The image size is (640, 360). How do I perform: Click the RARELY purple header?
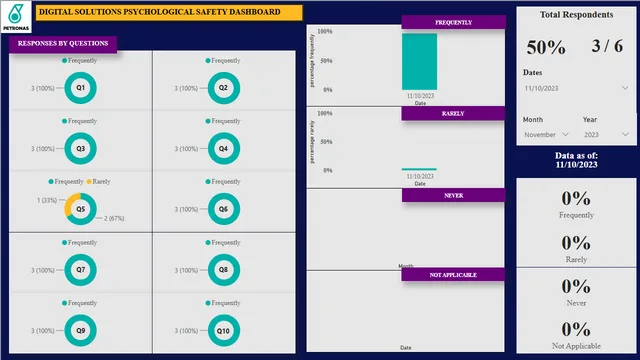pos(453,113)
